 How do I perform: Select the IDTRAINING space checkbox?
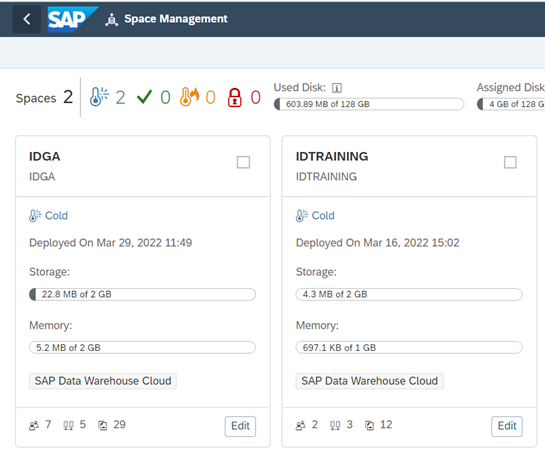click(x=510, y=162)
